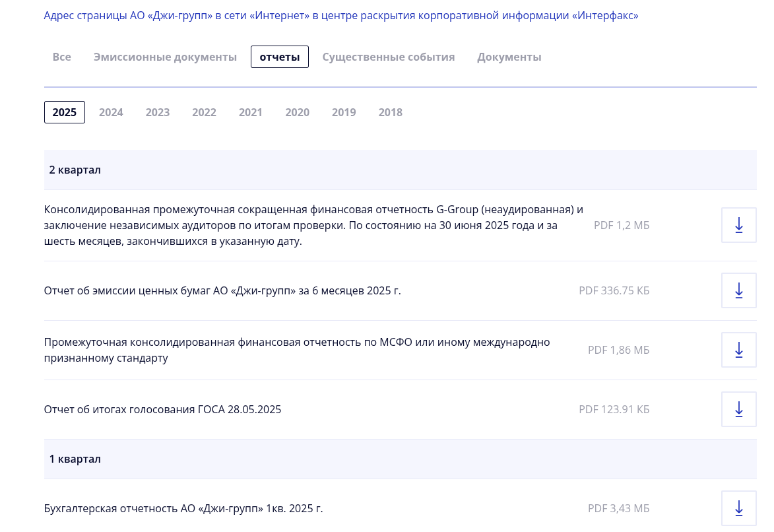Viewport: 774px width, 532px height.
Task: Download the consolidated G-Group financial statements PDF
Action: tap(738, 224)
